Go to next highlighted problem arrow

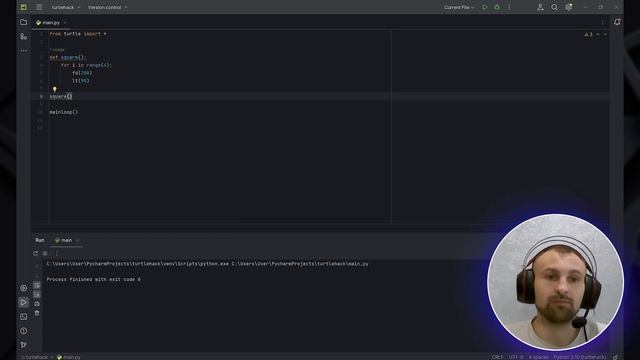(x=605, y=35)
